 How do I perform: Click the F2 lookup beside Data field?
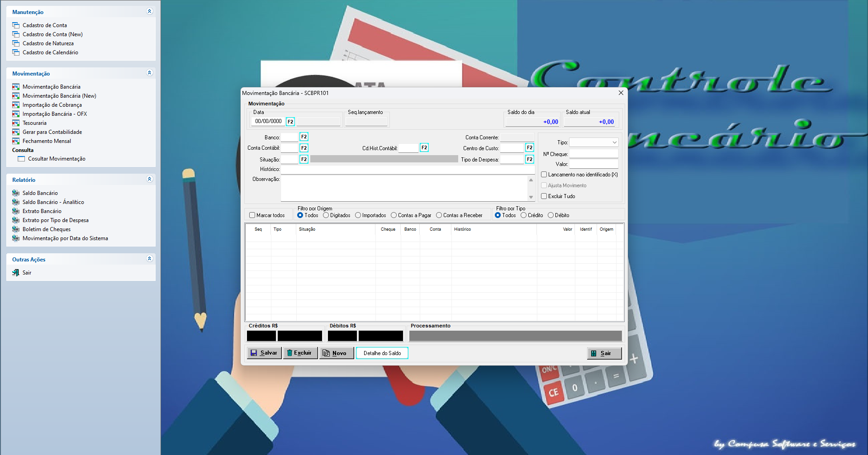coord(290,122)
